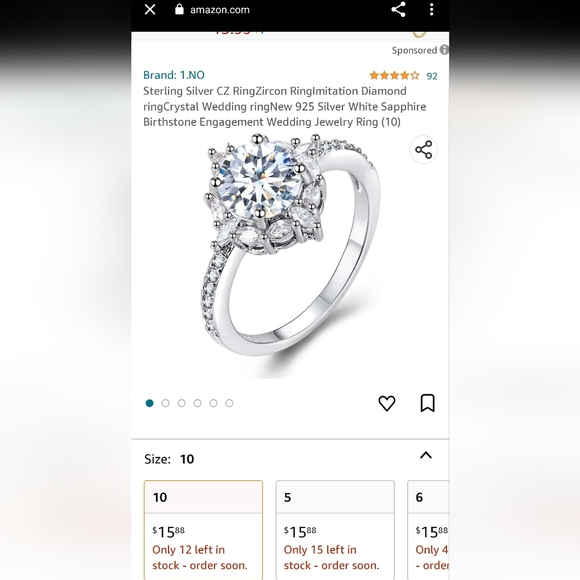The image size is (580, 580).
Task: Open the three-dot browser menu
Action: click(431, 9)
